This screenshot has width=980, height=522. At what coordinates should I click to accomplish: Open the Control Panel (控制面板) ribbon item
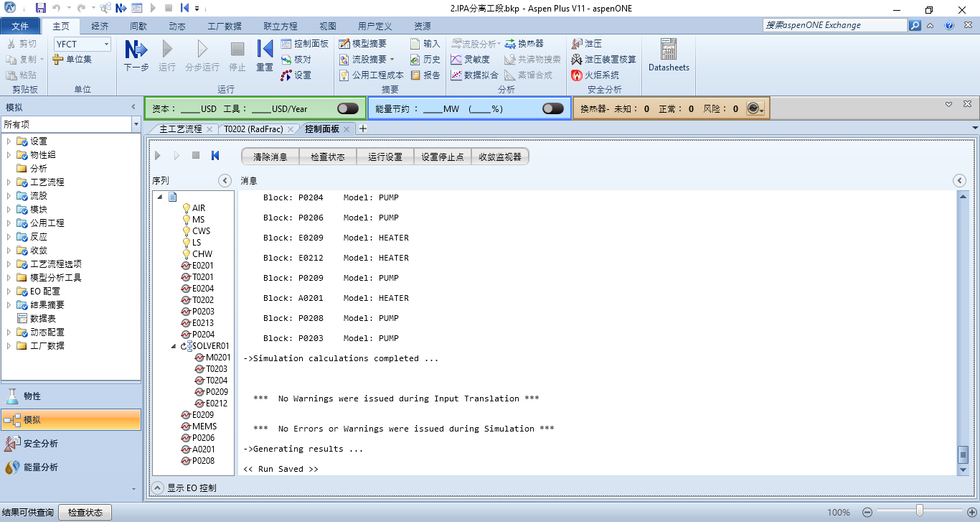pyautogui.click(x=304, y=44)
